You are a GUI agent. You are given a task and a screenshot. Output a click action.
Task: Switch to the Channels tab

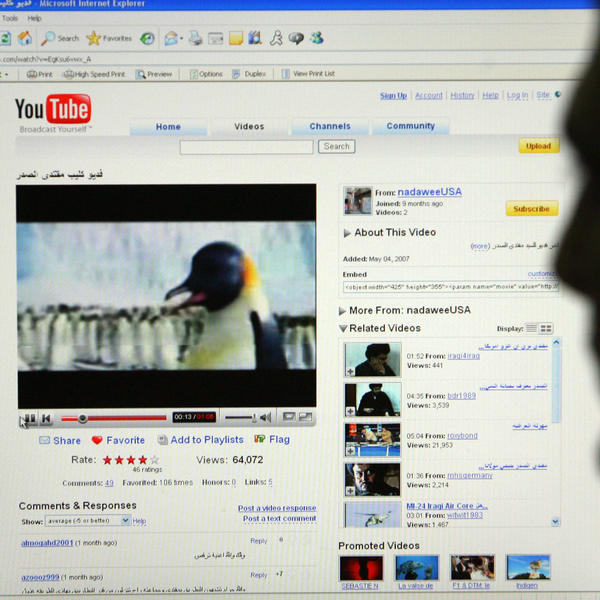tap(330, 126)
